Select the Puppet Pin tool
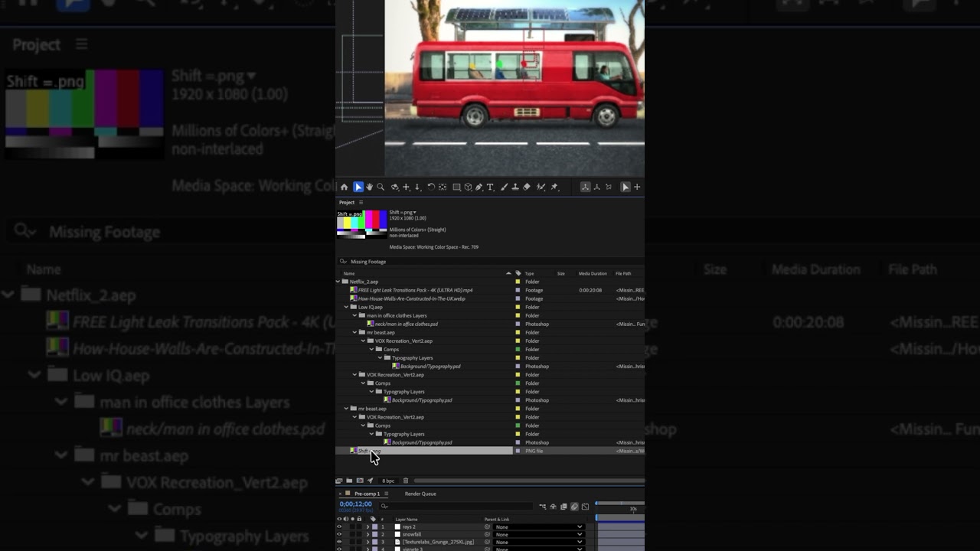 point(554,187)
